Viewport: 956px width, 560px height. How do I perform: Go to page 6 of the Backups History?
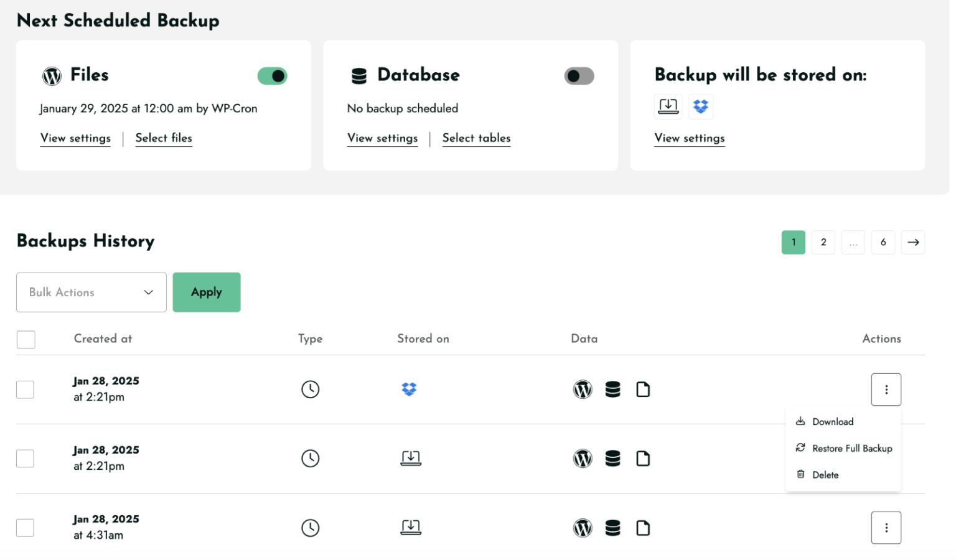click(x=883, y=242)
